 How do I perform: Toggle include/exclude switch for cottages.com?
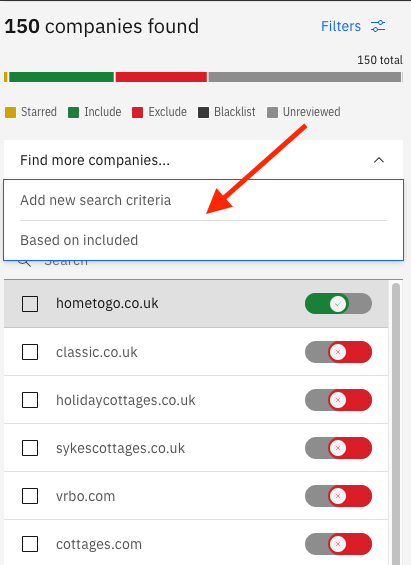click(x=338, y=544)
